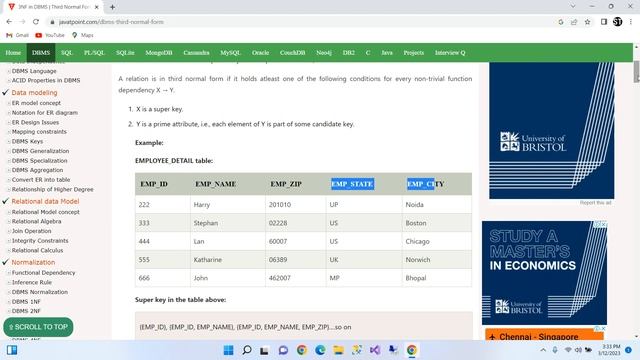
Task: Bookmark this page with star icon
Action: click(x=587, y=22)
